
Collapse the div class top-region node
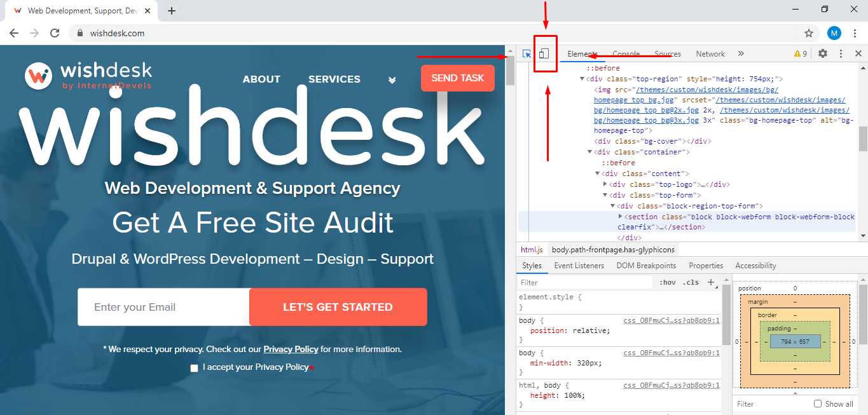point(582,79)
